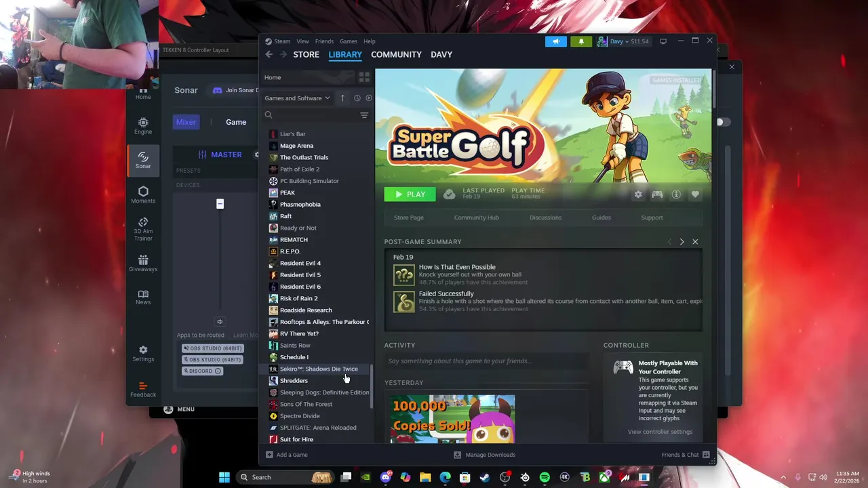Show hidden system tray icons chevron
Screen dimensions: 868x488
[783, 477]
